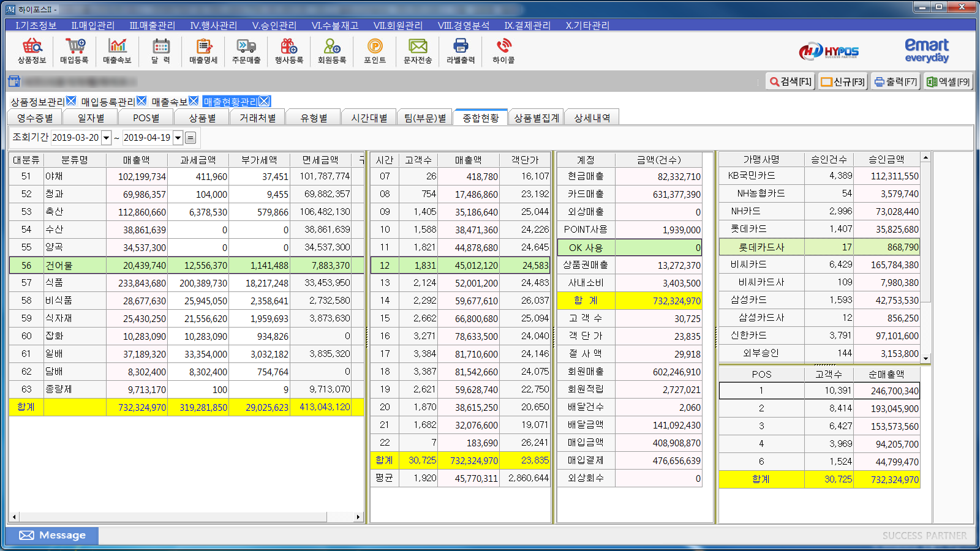Select the KB국민카드 card row
This screenshot has height=551, width=980.
pos(820,176)
